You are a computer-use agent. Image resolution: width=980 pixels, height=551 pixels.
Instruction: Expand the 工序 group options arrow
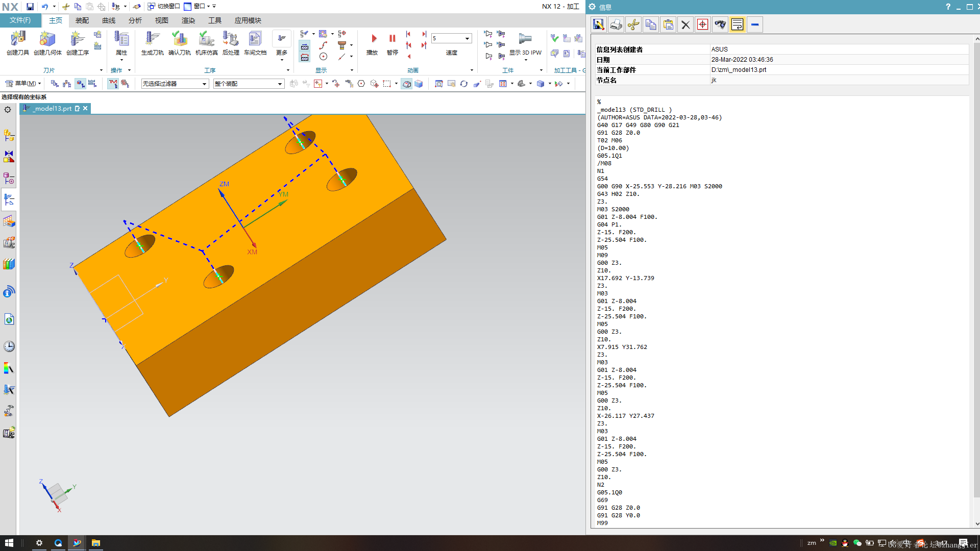288,70
